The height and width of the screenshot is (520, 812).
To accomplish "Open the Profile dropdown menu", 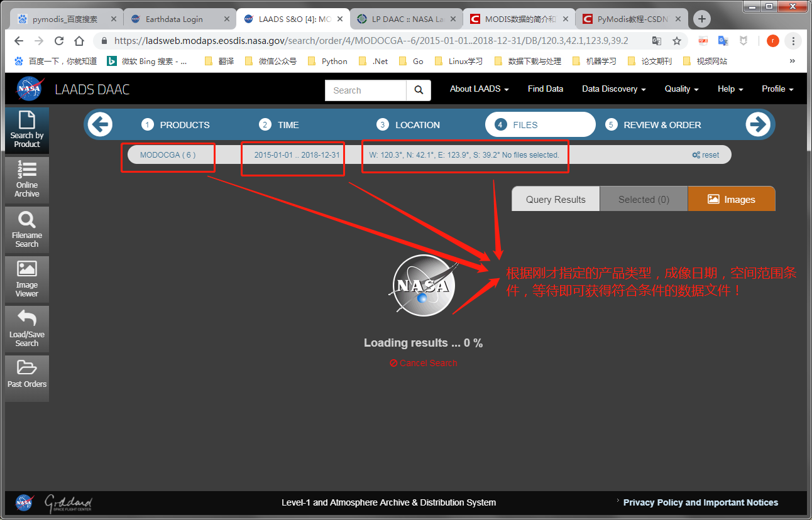I will [x=777, y=89].
